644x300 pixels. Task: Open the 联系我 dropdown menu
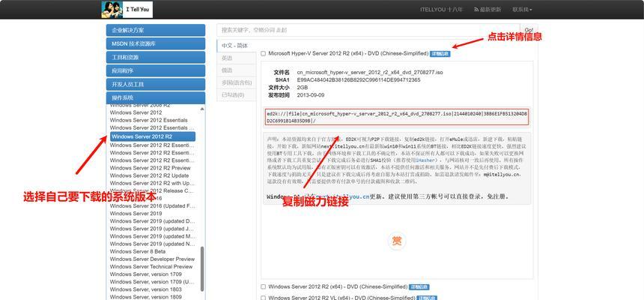[x=522, y=10]
